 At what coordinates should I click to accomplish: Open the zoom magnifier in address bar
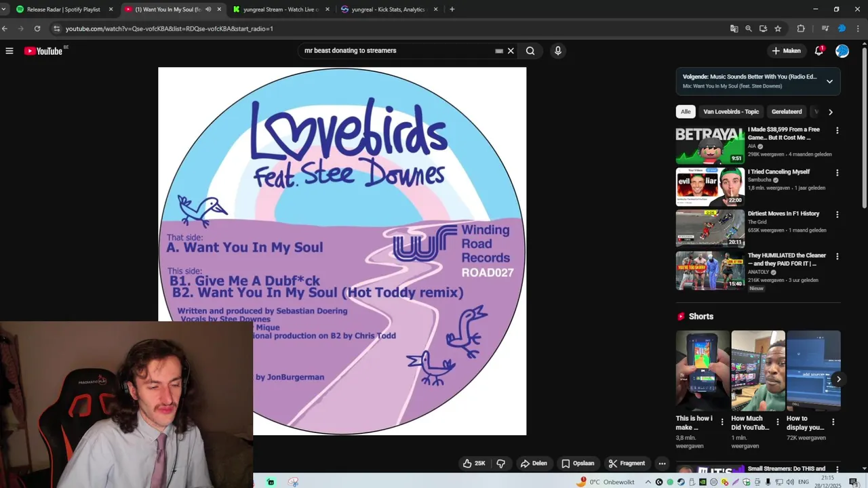(749, 28)
